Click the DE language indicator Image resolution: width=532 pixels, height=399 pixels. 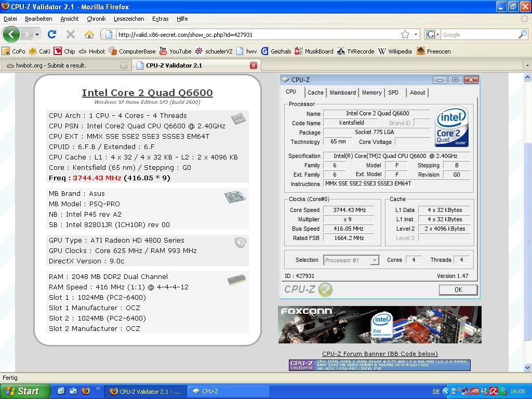[x=436, y=392]
